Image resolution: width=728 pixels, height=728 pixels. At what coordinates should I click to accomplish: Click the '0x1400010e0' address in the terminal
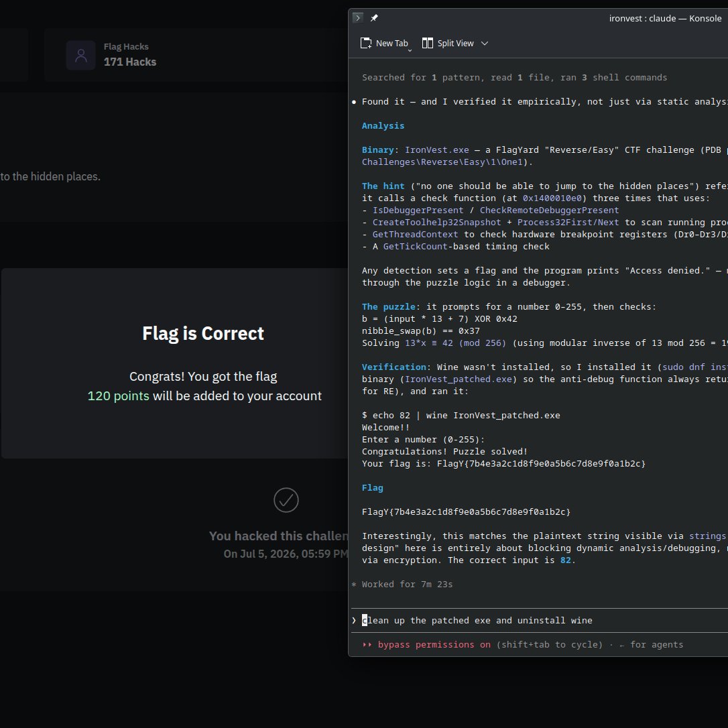coord(552,198)
